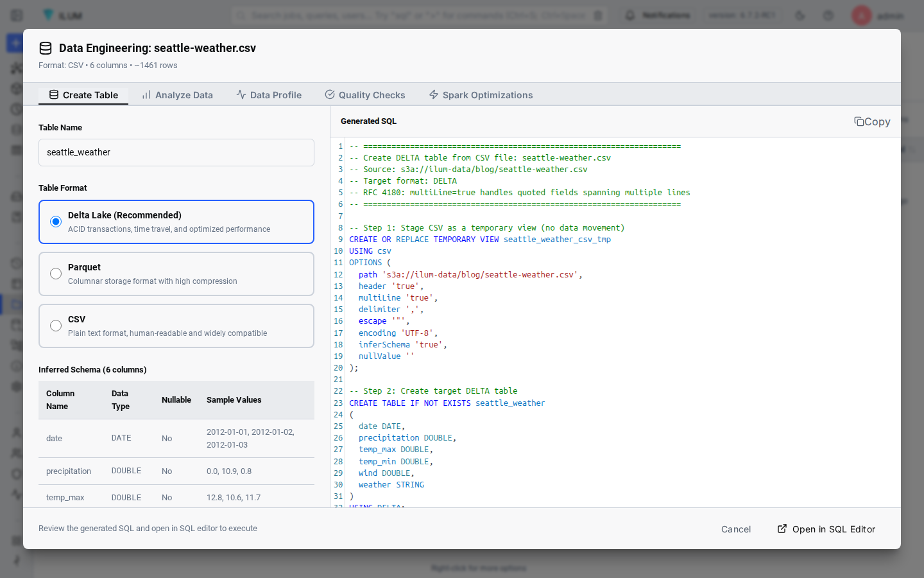Click the ILUM logo in the background window

62,15
